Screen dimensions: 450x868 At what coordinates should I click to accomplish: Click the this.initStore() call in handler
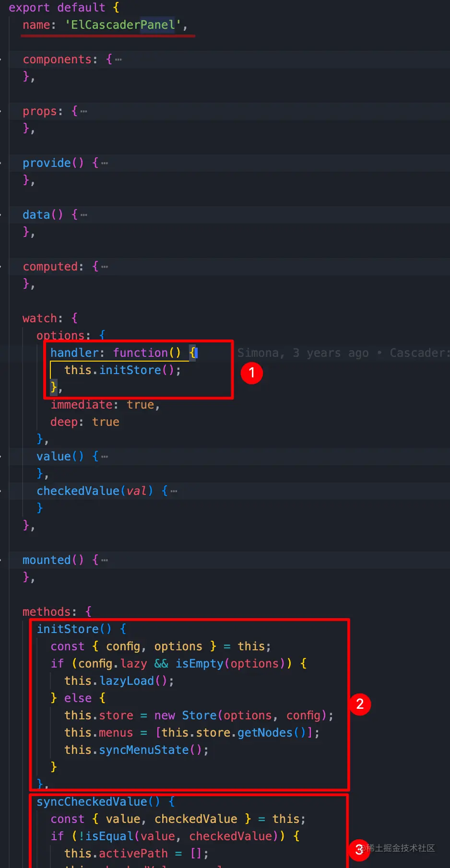point(123,370)
